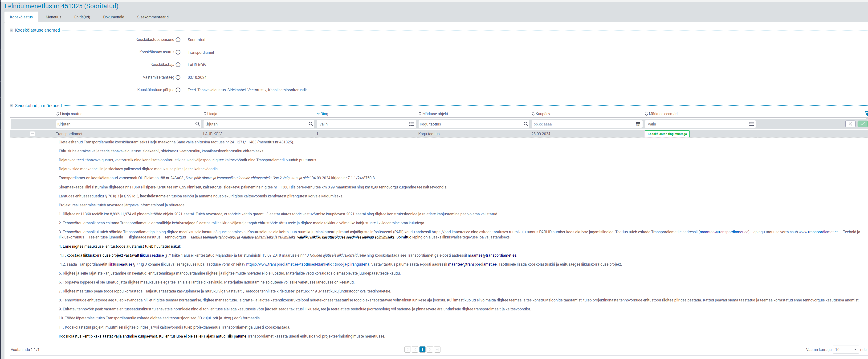Click the 03.10.2024 deadline value

coord(197,78)
